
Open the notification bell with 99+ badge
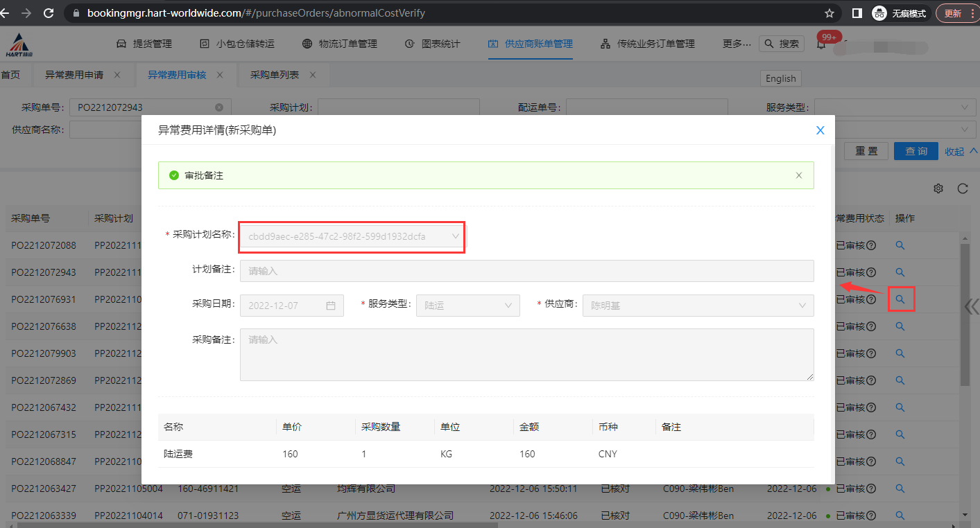[x=821, y=44]
